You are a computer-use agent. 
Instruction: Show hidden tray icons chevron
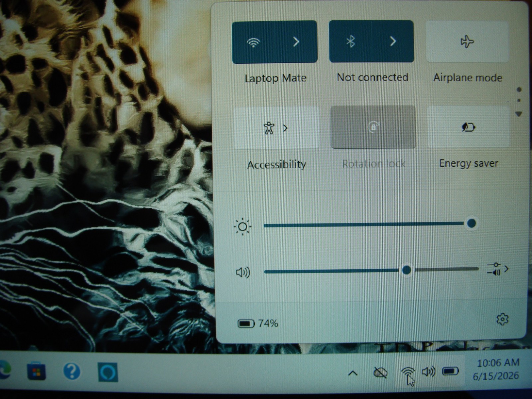coord(353,373)
